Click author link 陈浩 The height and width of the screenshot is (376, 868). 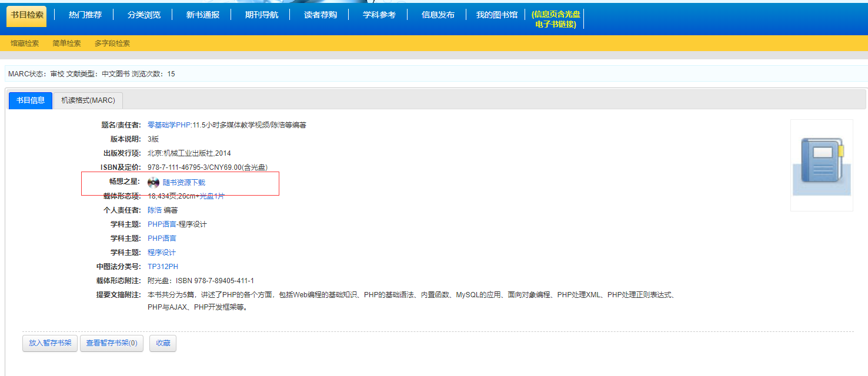point(155,210)
